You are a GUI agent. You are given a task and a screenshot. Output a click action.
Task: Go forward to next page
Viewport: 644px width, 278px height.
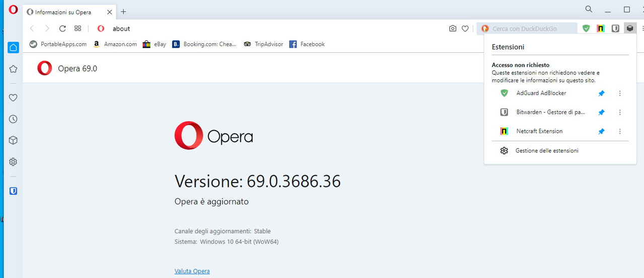(x=47, y=29)
